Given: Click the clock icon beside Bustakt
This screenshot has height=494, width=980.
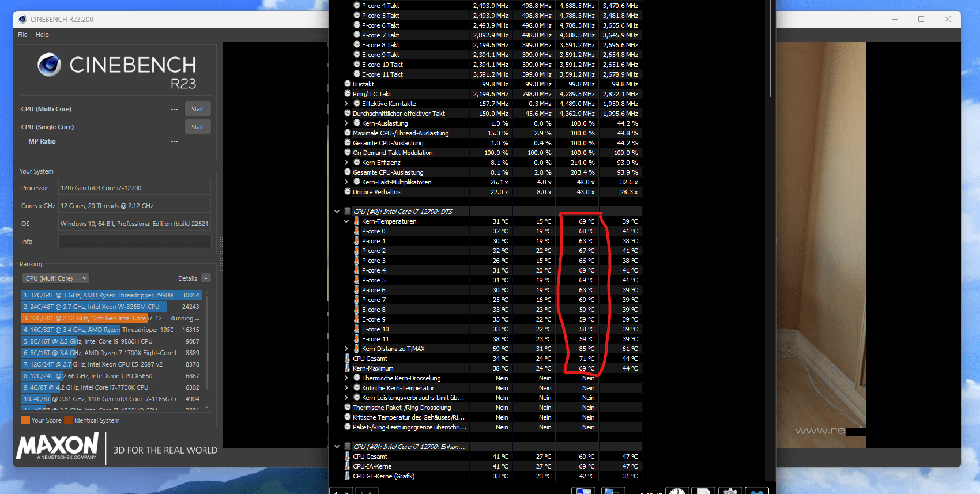Looking at the screenshot, I should coord(348,84).
